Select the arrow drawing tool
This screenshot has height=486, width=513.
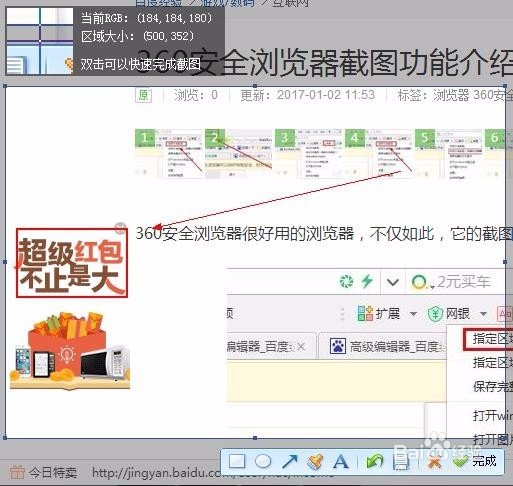click(x=289, y=462)
